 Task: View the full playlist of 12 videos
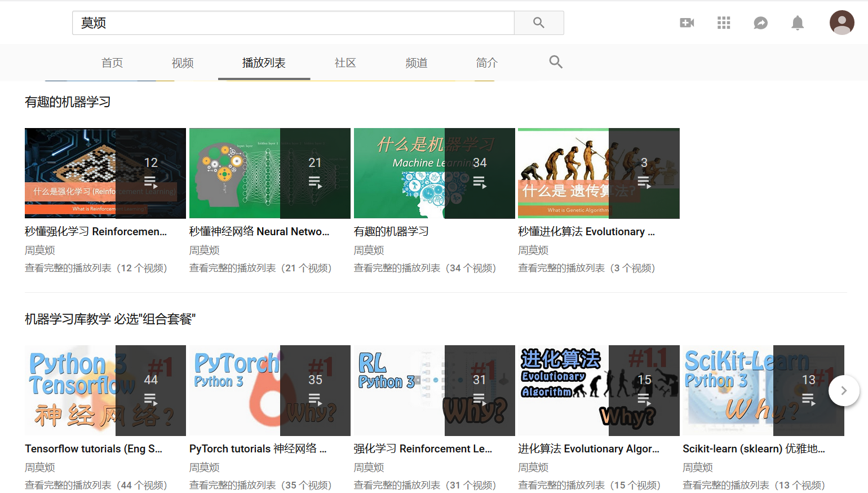(96, 268)
